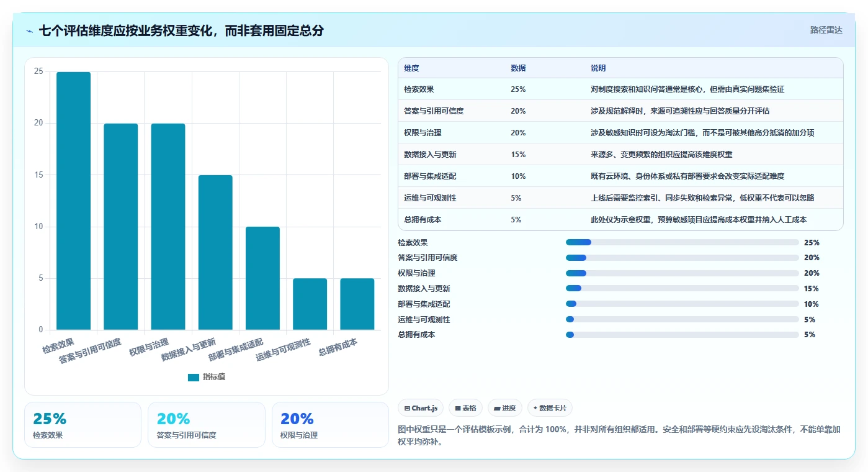The width and height of the screenshot is (868, 472).
Task: Click the 路径雷达 label in header
Action: (826, 30)
